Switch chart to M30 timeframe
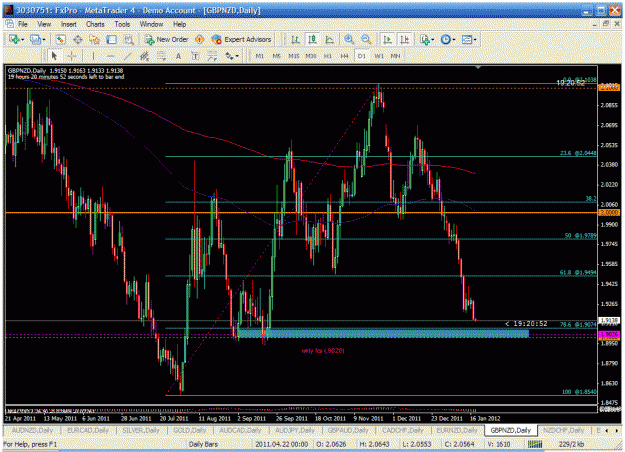The image size is (625, 452). (311, 56)
